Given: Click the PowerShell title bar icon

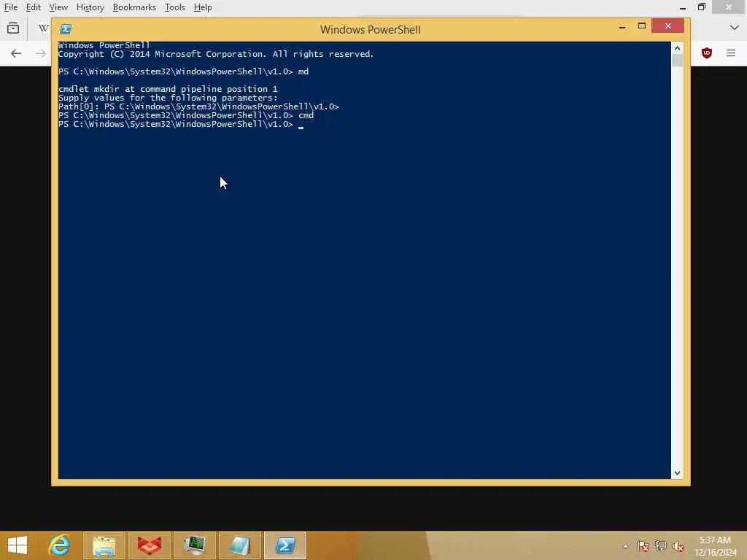Looking at the screenshot, I should [x=66, y=29].
